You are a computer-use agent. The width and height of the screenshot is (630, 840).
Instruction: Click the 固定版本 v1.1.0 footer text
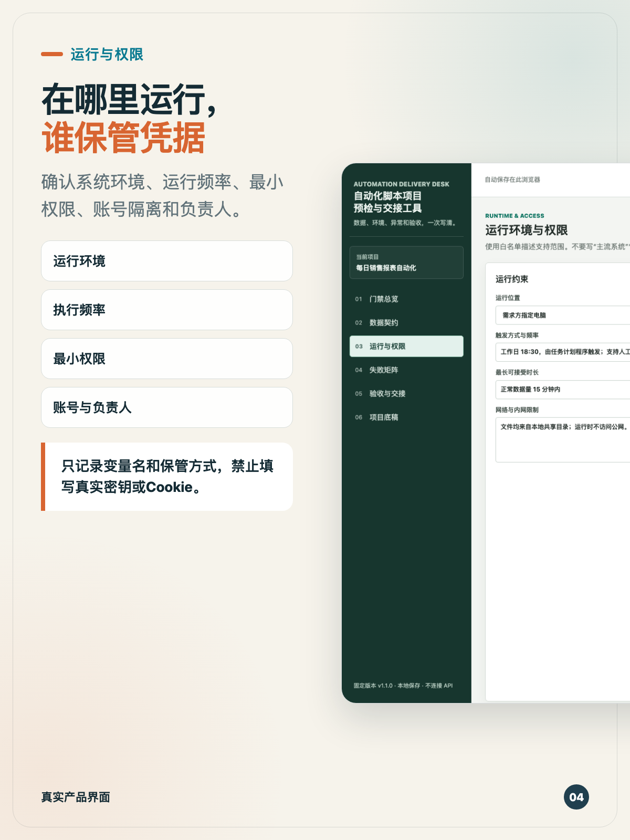[403, 686]
